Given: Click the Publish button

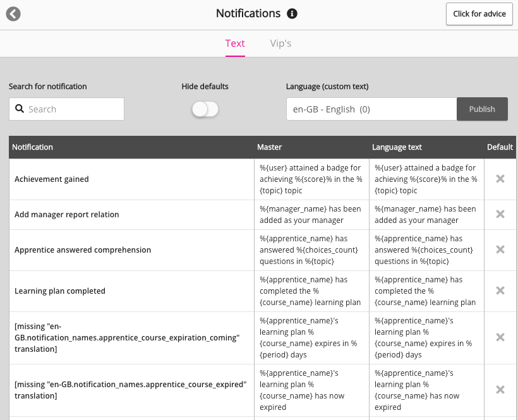Looking at the screenshot, I should [482, 109].
